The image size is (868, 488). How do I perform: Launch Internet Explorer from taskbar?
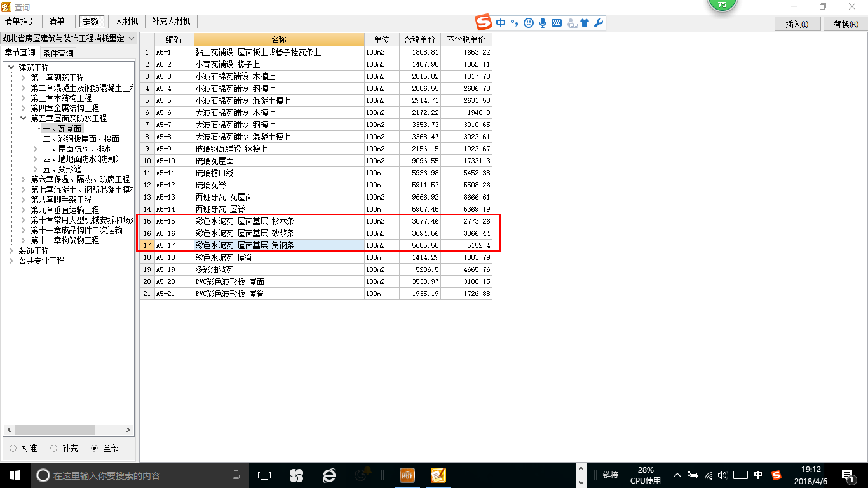tap(329, 475)
